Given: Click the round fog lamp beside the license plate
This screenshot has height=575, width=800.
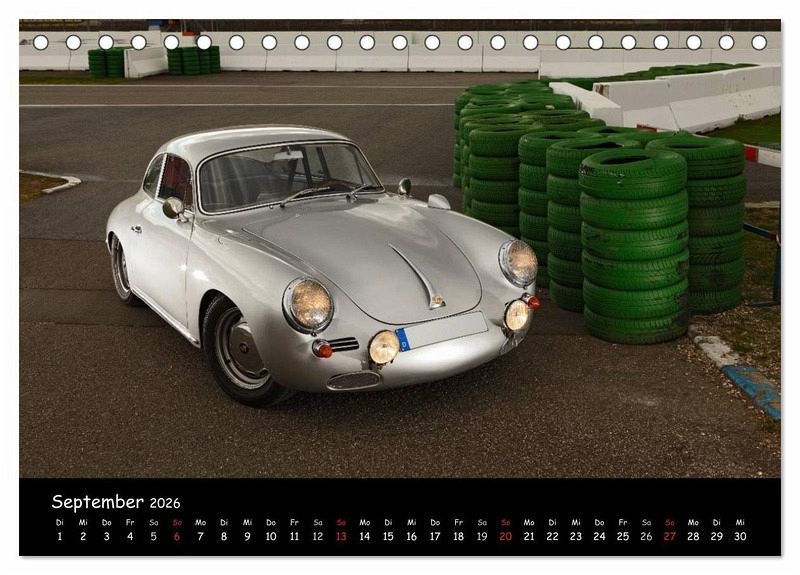Looking at the screenshot, I should pyautogui.click(x=384, y=347).
